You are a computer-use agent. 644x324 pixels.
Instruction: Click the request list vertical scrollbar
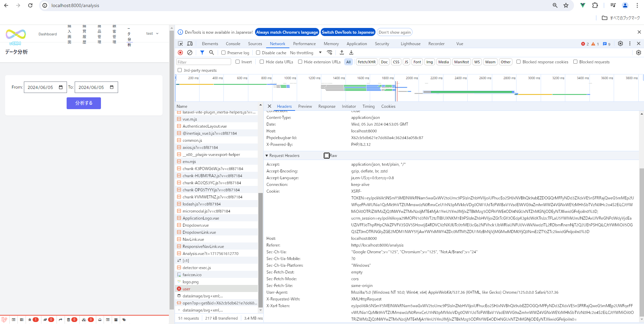pyautogui.click(x=260, y=250)
